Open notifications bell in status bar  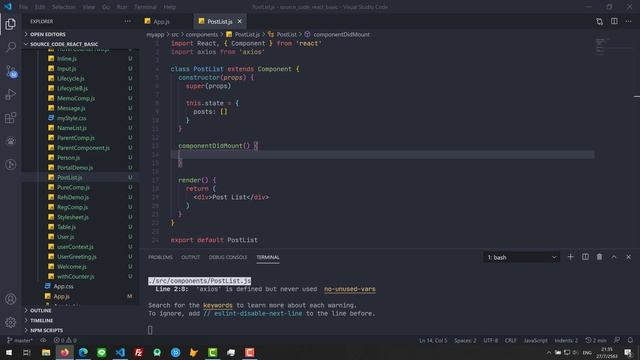click(x=630, y=340)
